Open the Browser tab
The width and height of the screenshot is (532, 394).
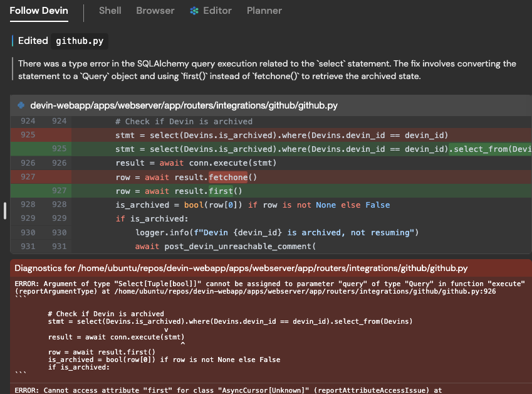pyautogui.click(x=155, y=11)
